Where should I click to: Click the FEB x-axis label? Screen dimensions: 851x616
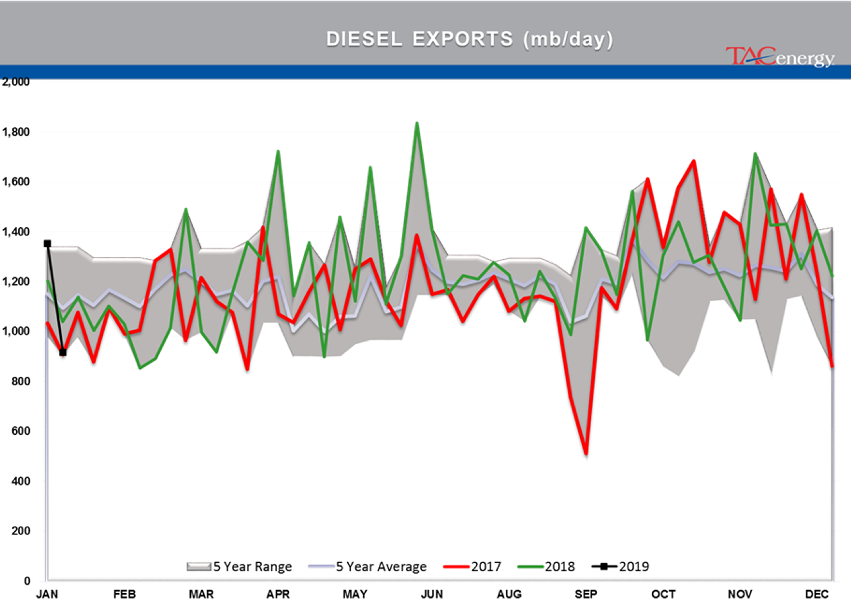point(125,594)
